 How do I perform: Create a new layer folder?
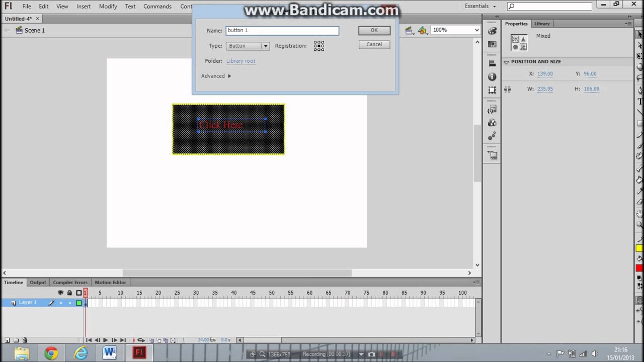tap(16, 340)
